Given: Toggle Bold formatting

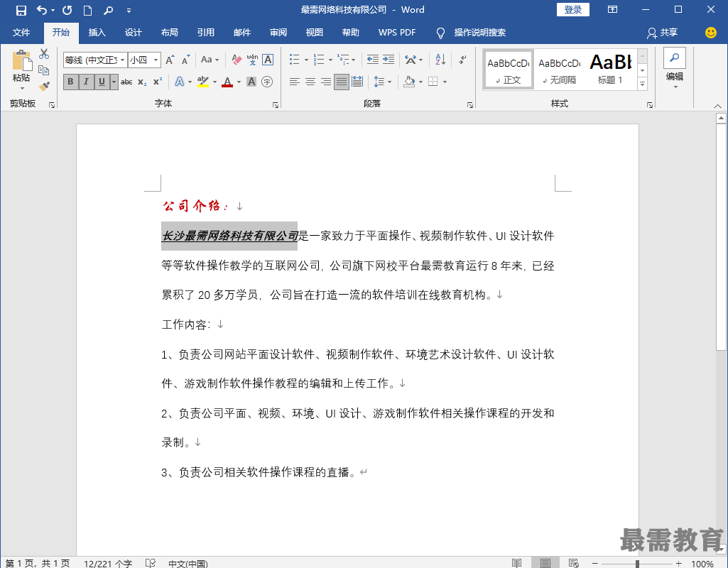Looking at the screenshot, I should coord(70,82).
